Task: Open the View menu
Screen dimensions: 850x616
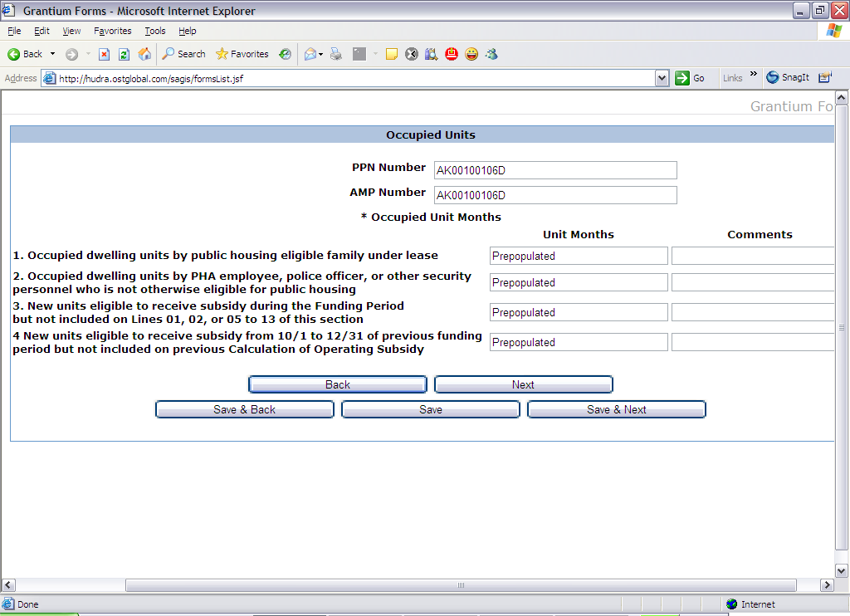Action: [71, 31]
